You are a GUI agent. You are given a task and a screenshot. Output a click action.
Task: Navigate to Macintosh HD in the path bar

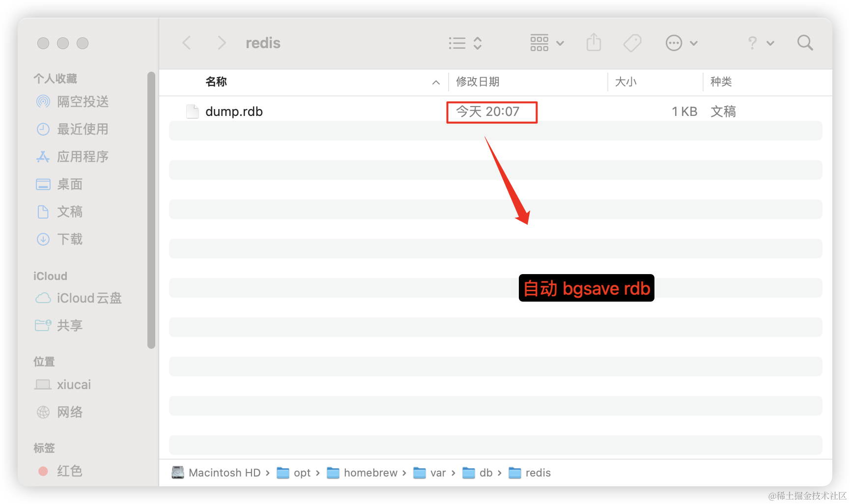pos(225,473)
